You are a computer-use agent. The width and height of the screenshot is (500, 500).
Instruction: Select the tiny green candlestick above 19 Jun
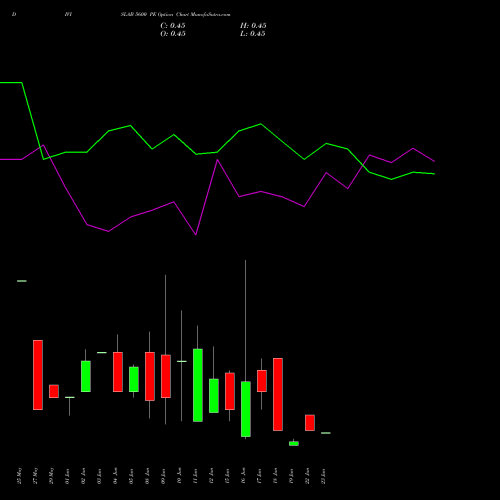click(x=294, y=443)
